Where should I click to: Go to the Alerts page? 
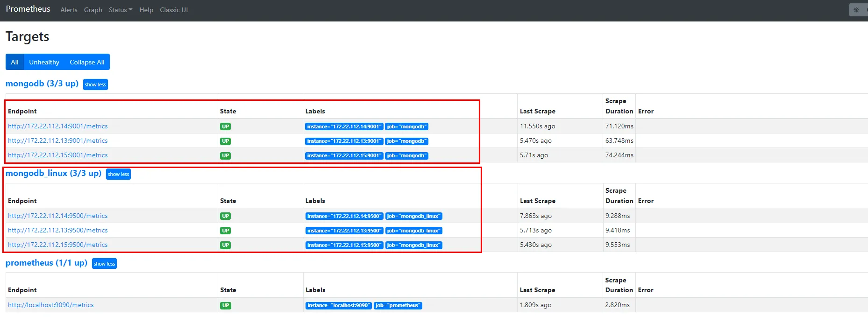point(69,10)
